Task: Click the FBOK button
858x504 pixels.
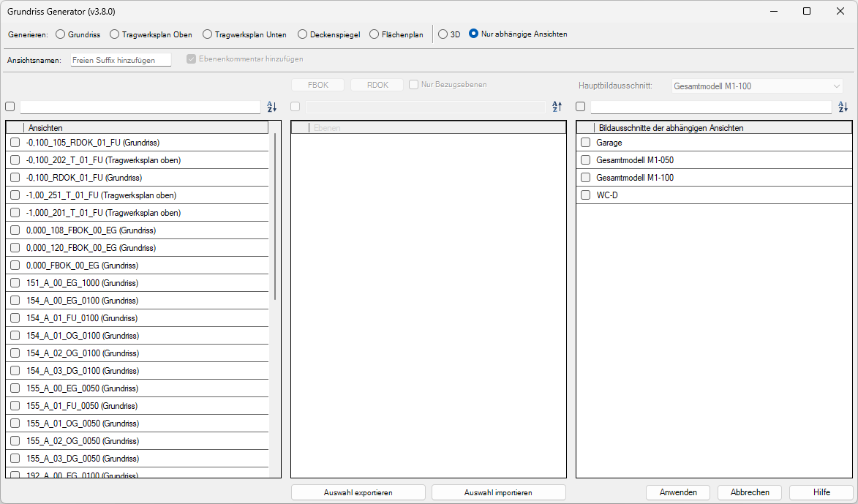Action: click(x=317, y=84)
